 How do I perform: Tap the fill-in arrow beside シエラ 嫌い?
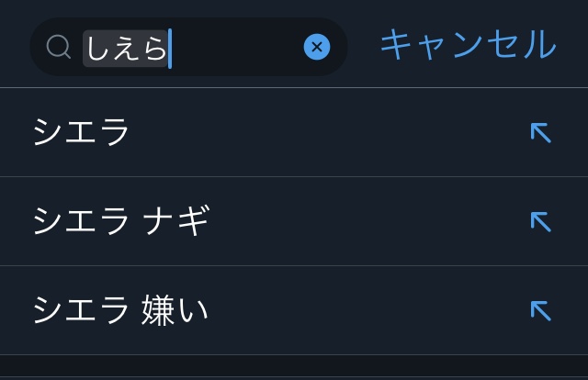click(541, 310)
